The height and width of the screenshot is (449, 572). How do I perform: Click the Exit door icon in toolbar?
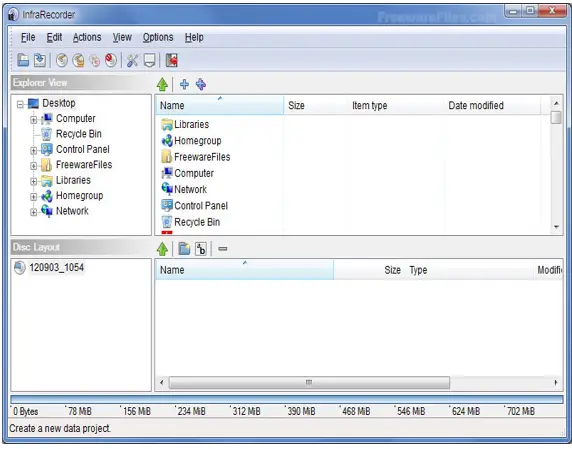point(171,60)
